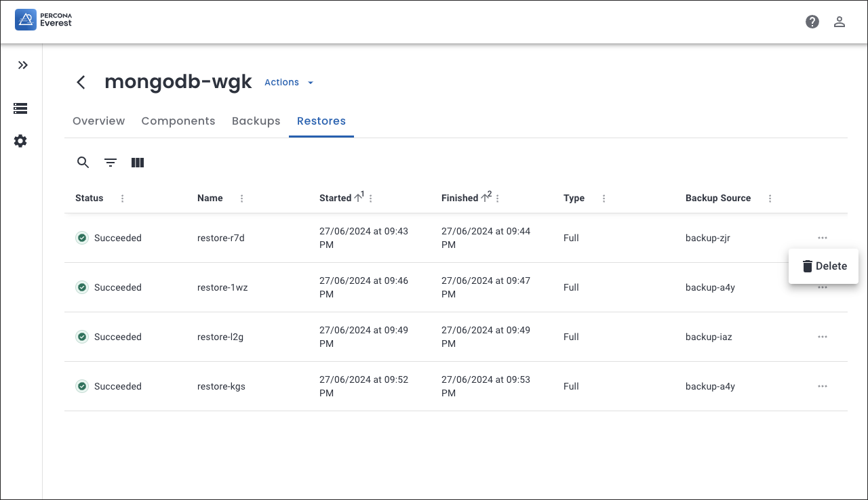Viewport: 868px width, 500px height.
Task: Open row actions for restore-l2g
Action: 822,337
